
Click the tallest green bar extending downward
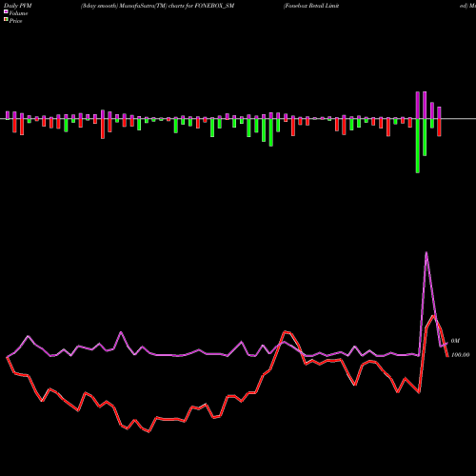click(x=418, y=146)
